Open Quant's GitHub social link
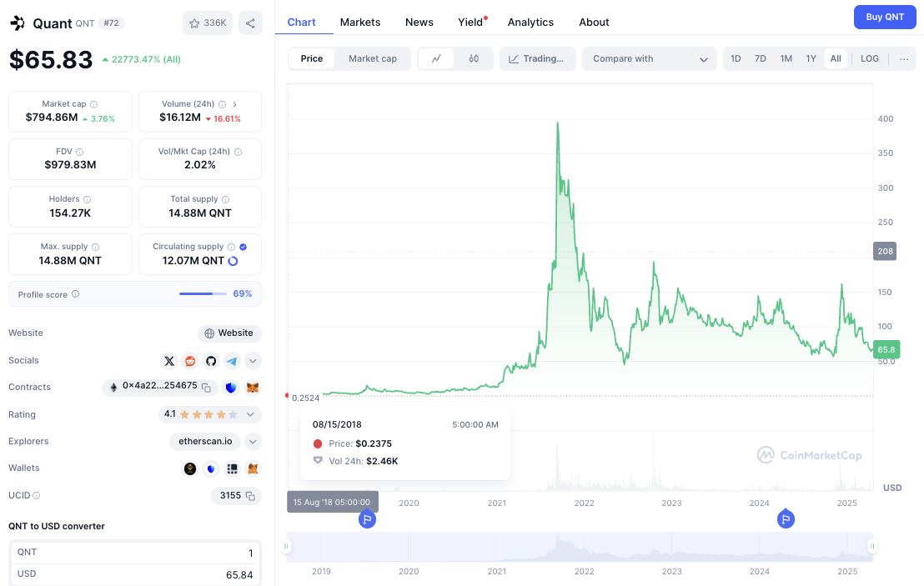The width and height of the screenshot is (924, 586). point(211,361)
